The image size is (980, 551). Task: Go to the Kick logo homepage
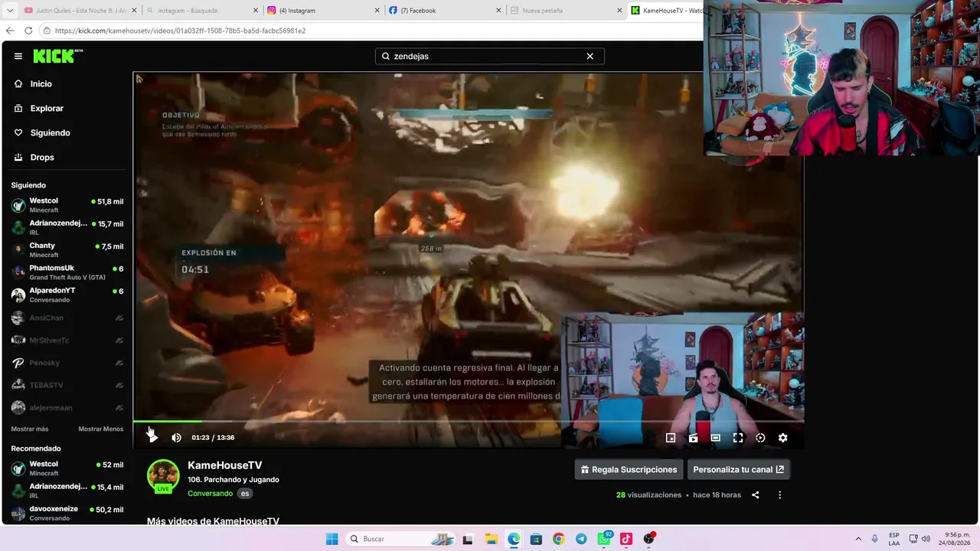tap(57, 56)
